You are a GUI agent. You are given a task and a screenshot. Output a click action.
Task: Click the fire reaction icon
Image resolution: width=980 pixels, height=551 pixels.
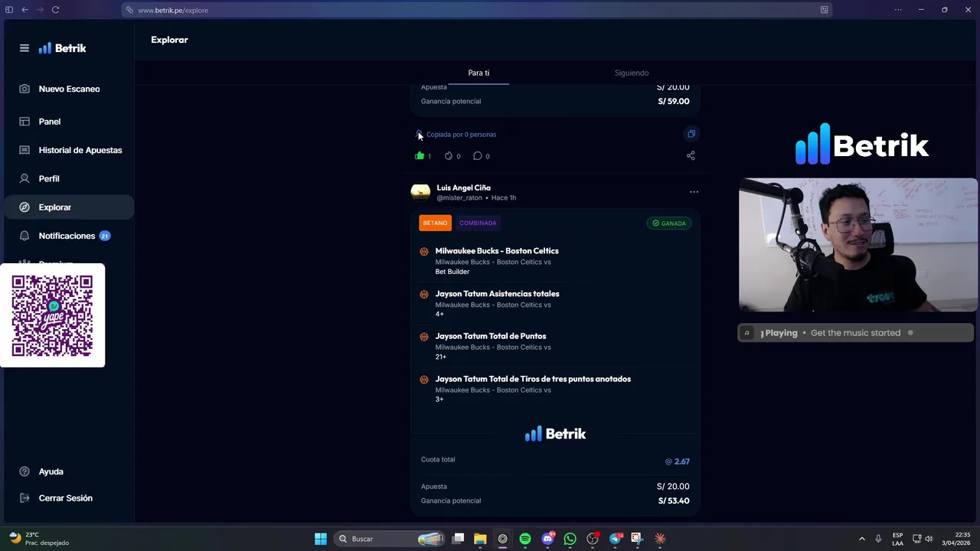(449, 156)
